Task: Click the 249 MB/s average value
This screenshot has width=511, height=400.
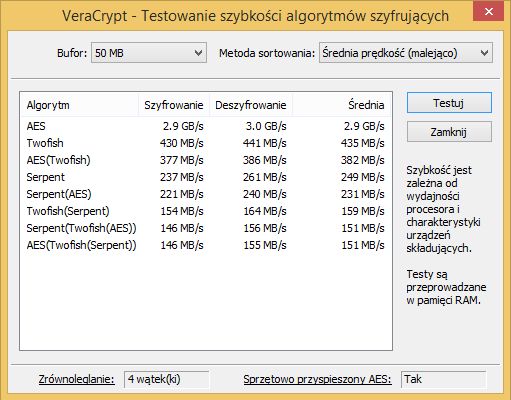Action: [x=362, y=177]
